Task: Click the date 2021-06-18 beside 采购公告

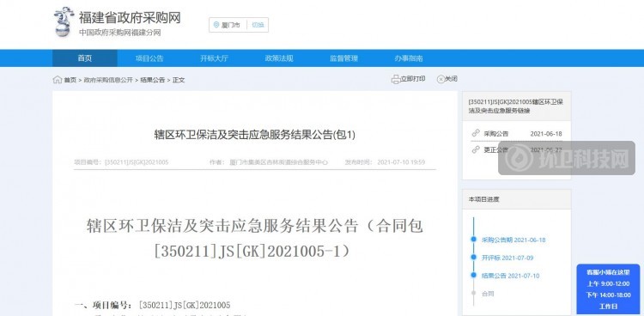Action: coord(546,134)
